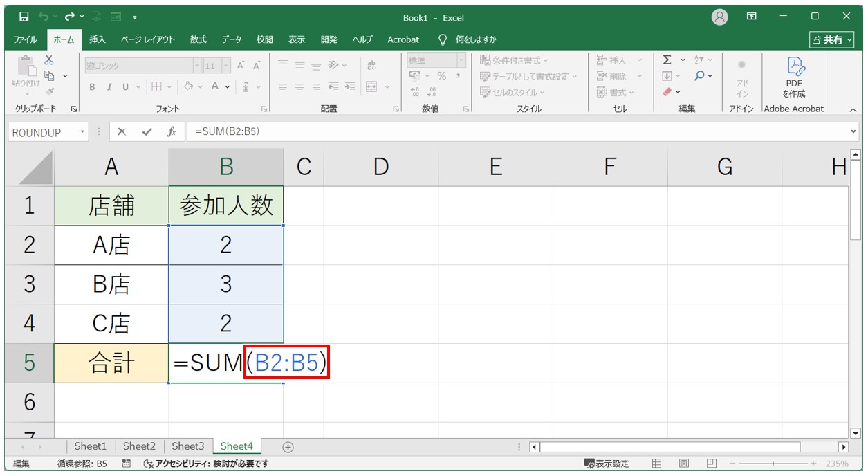
Task: Click the Wrap Text icon
Action: click(x=371, y=66)
